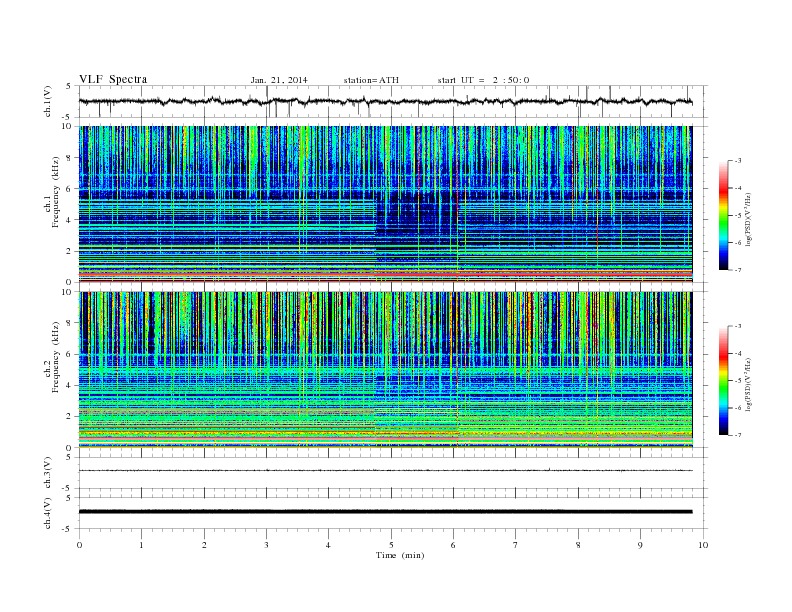Click the "6" tick label on Time axis

click(x=454, y=545)
